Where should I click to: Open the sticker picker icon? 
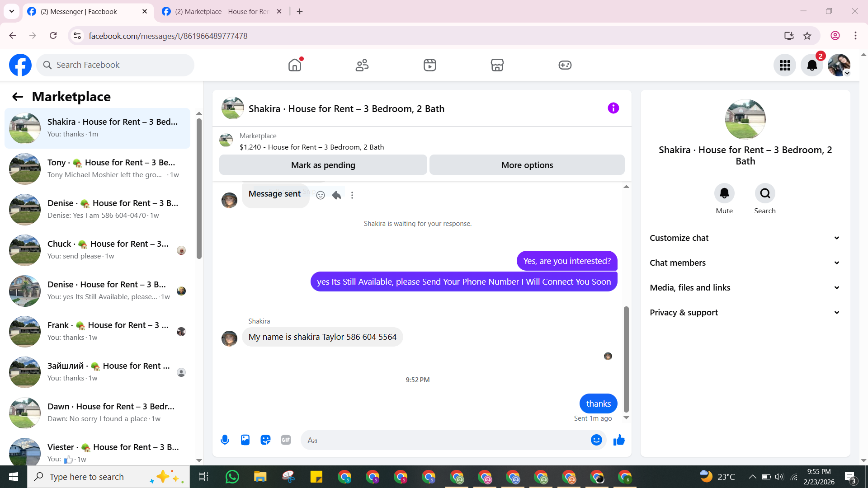pyautogui.click(x=265, y=440)
